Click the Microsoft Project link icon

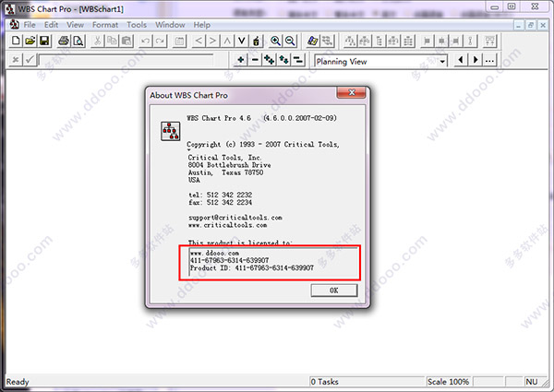[313, 41]
